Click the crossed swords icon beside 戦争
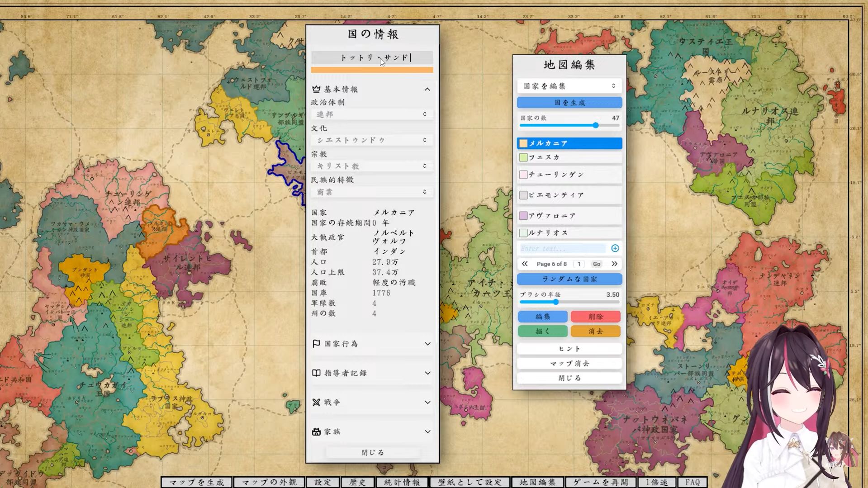Screen dimensions: 868x488 click(316, 402)
